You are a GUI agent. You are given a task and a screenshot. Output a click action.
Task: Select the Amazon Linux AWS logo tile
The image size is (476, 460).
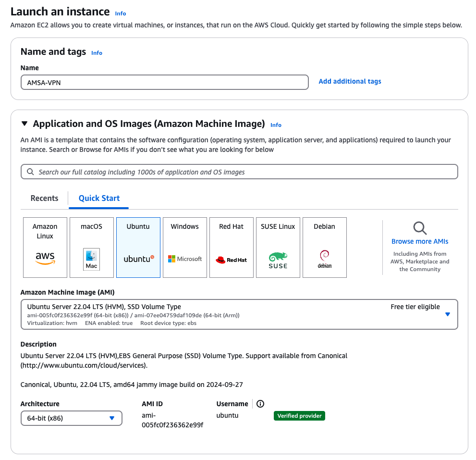click(x=45, y=248)
